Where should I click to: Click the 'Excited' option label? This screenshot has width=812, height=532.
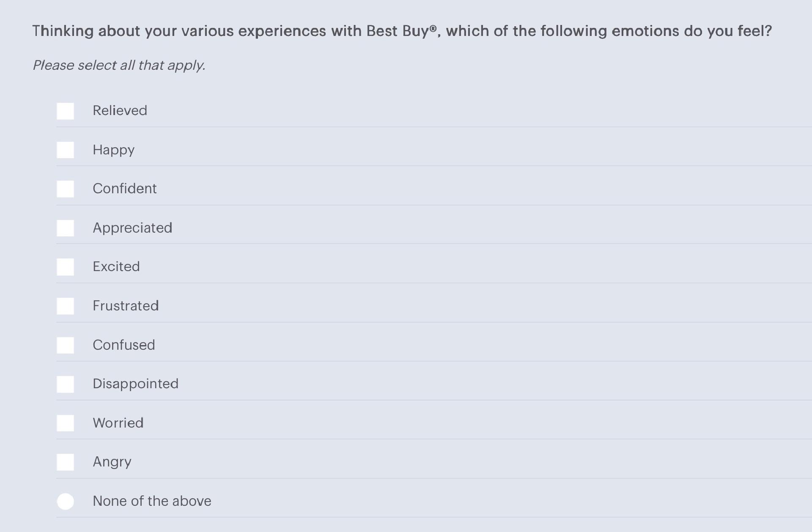tap(116, 267)
